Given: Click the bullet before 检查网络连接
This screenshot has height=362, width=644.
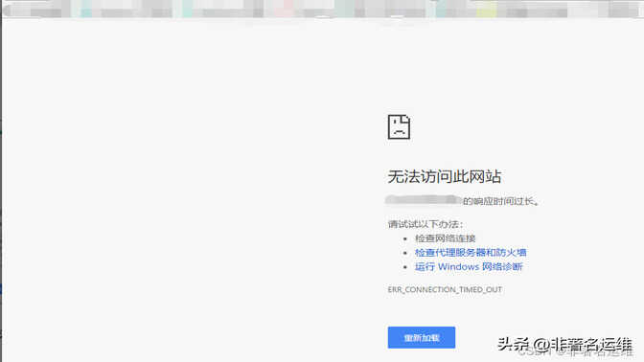Looking at the screenshot, I should (x=405, y=238).
